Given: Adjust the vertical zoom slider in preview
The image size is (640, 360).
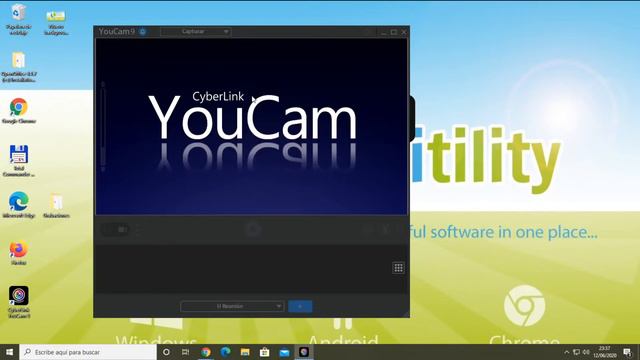Looking at the screenshot, I should 103,126.
